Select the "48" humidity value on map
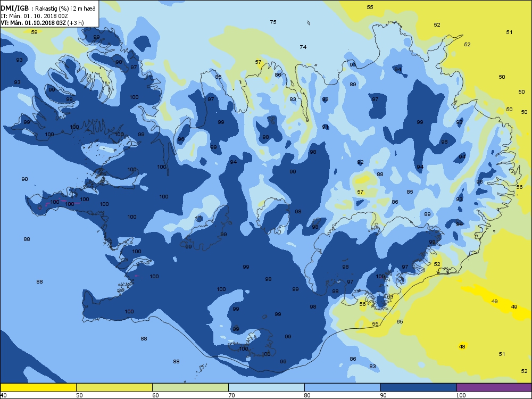The width and height of the screenshot is (532, 399). pos(462,346)
